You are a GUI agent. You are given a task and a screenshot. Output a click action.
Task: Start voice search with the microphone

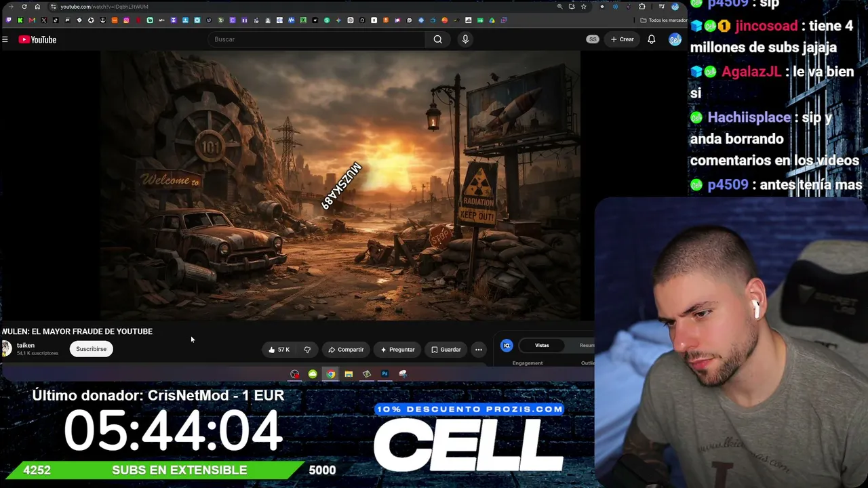click(465, 39)
